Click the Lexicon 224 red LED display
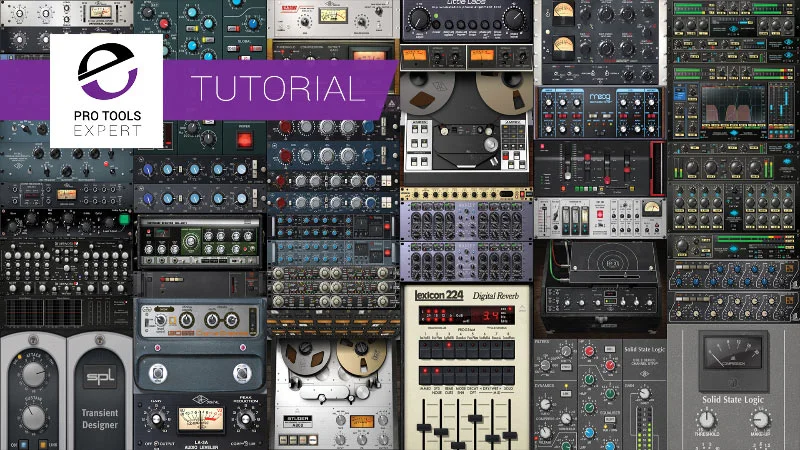This screenshot has width=800, height=450. coord(466,316)
